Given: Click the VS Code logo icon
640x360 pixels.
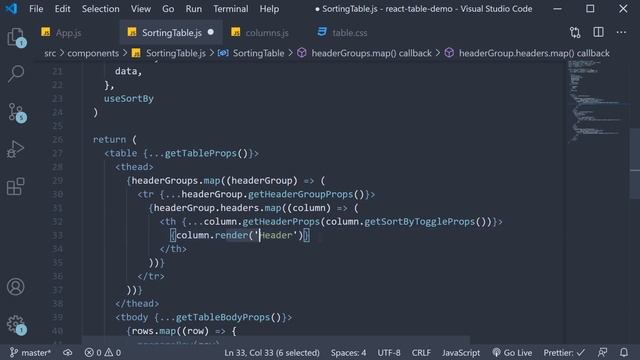Looking at the screenshot, I should 11,9.
